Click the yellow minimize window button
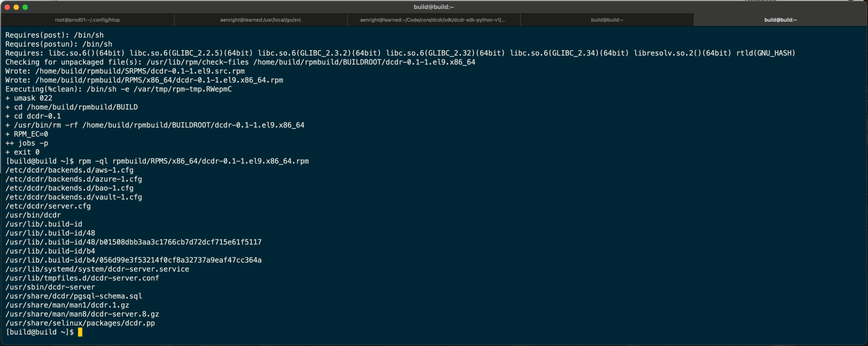The height and width of the screenshot is (346, 868). tap(16, 7)
